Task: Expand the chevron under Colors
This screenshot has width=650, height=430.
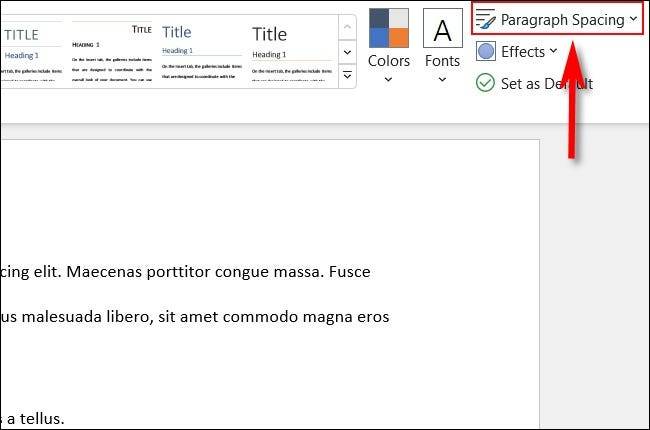Action: tap(388, 79)
